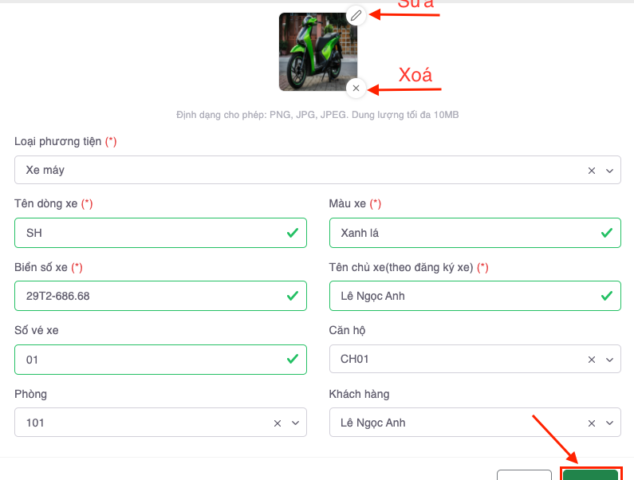Viewport: 634px width, 480px height.
Task: Clear the Phòng 101 selection
Action: pyautogui.click(x=278, y=423)
